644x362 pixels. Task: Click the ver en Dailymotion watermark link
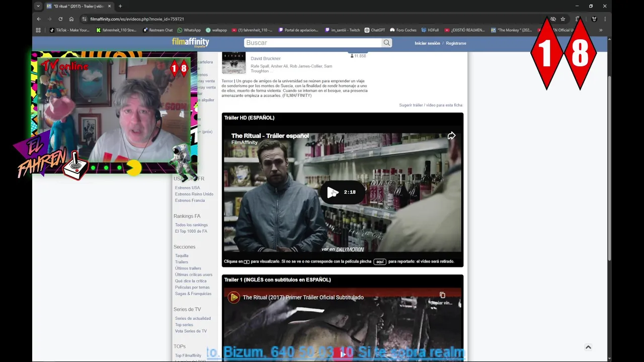click(x=343, y=249)
